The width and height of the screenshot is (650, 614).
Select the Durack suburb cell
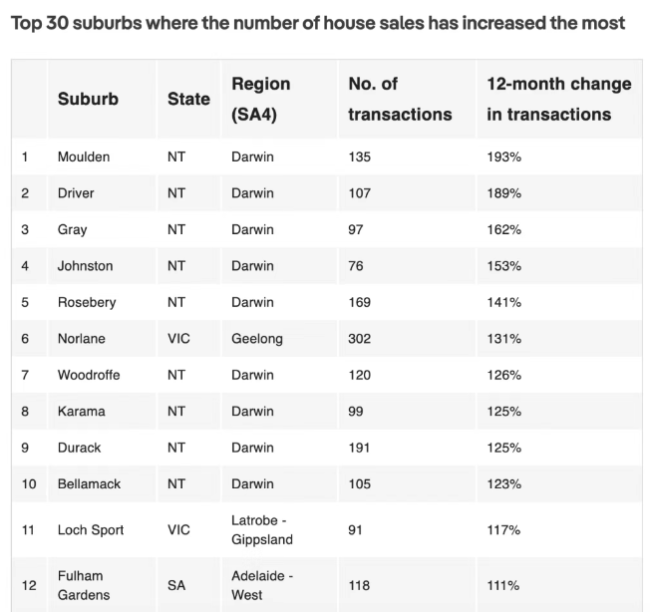[x=79, y=448]
